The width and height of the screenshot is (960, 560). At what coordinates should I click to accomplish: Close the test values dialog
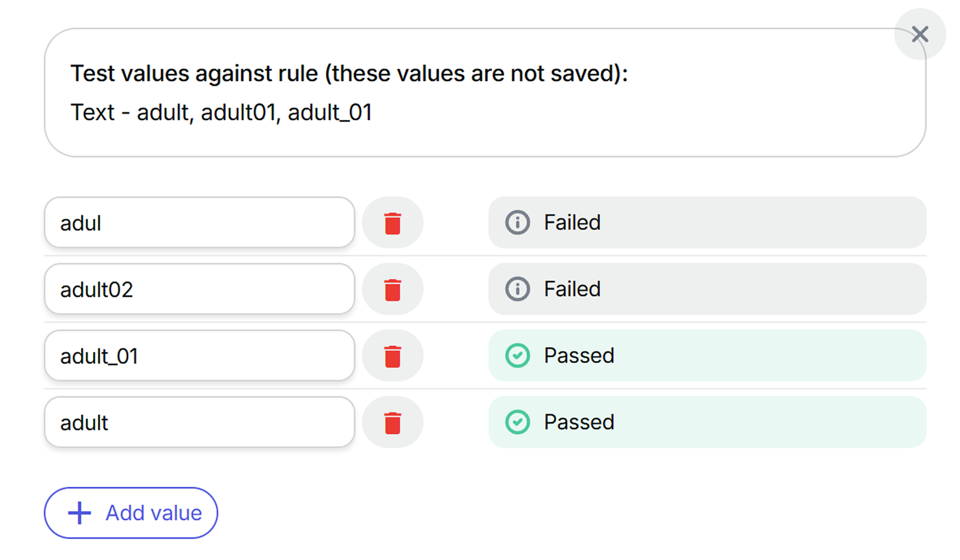[920, 34]
